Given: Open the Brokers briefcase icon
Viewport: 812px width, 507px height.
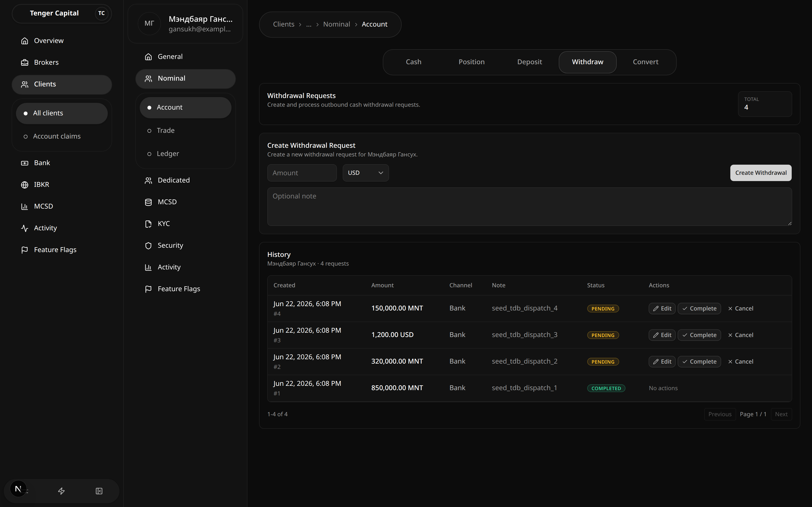Looking at the screenshot, I should point(24,62).
